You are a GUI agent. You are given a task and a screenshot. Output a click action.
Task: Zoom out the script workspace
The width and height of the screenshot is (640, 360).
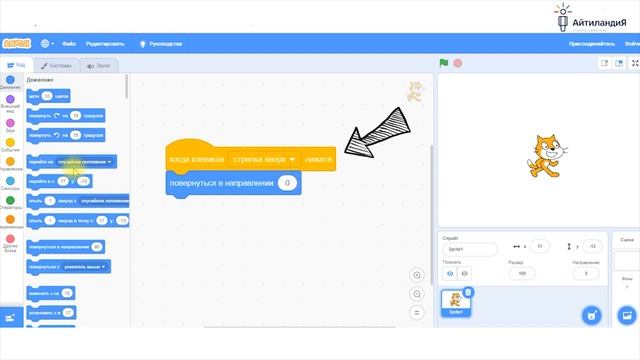417,294
